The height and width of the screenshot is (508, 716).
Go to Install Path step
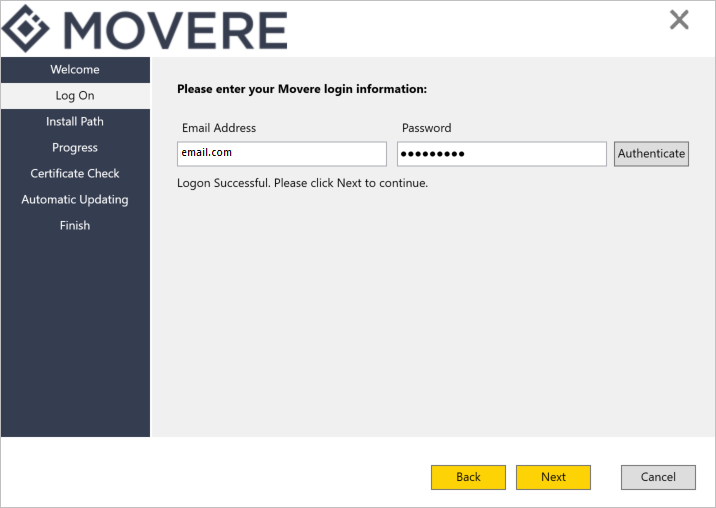[75, 122]
